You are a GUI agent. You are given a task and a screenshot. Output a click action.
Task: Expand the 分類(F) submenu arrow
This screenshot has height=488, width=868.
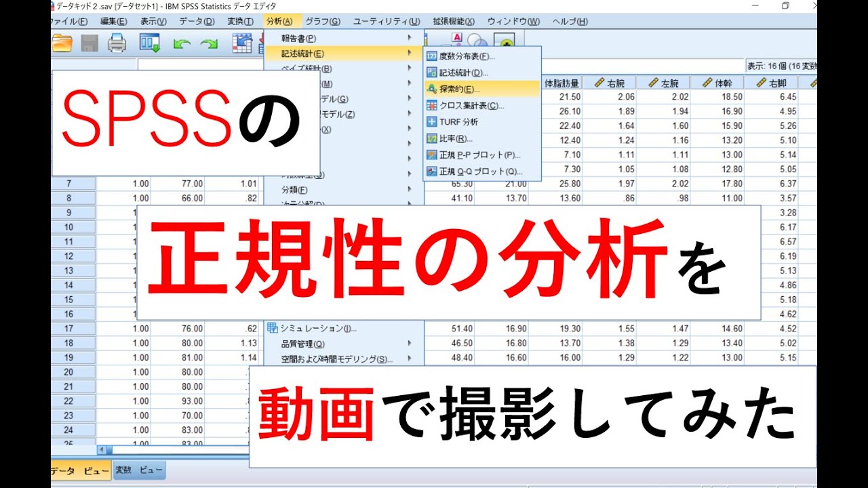tap(410, 190)
